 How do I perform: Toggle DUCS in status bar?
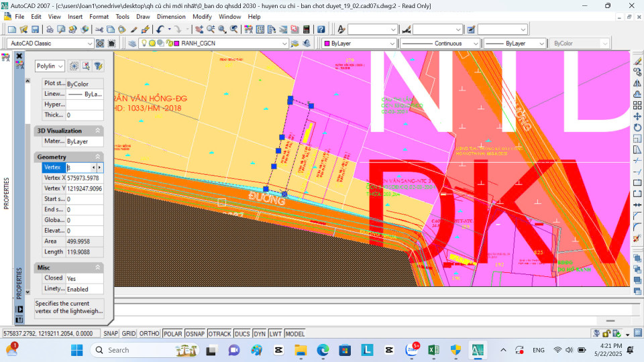tap(242, 334)
